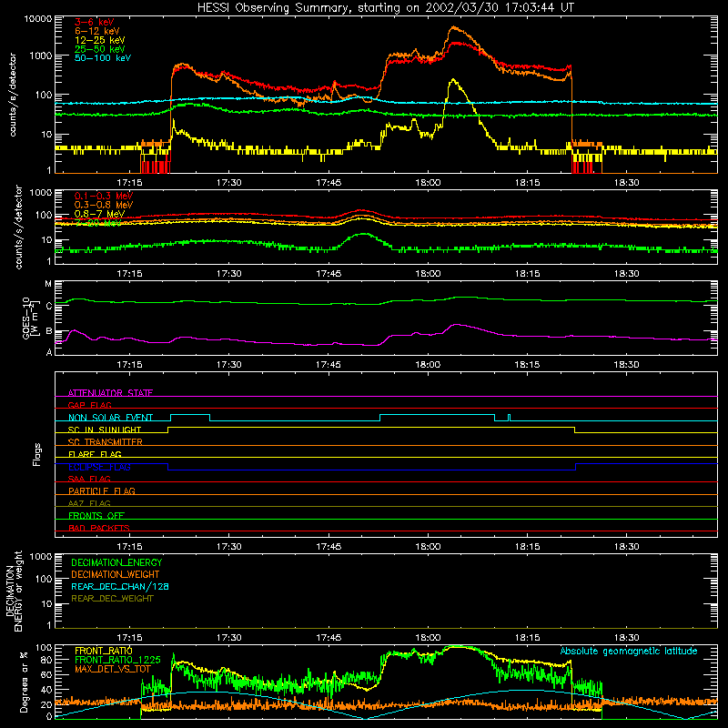Click the 17:30 tick under the MeV panel
Viewport: 728px width, 728px height.
(x=229, y=274)
